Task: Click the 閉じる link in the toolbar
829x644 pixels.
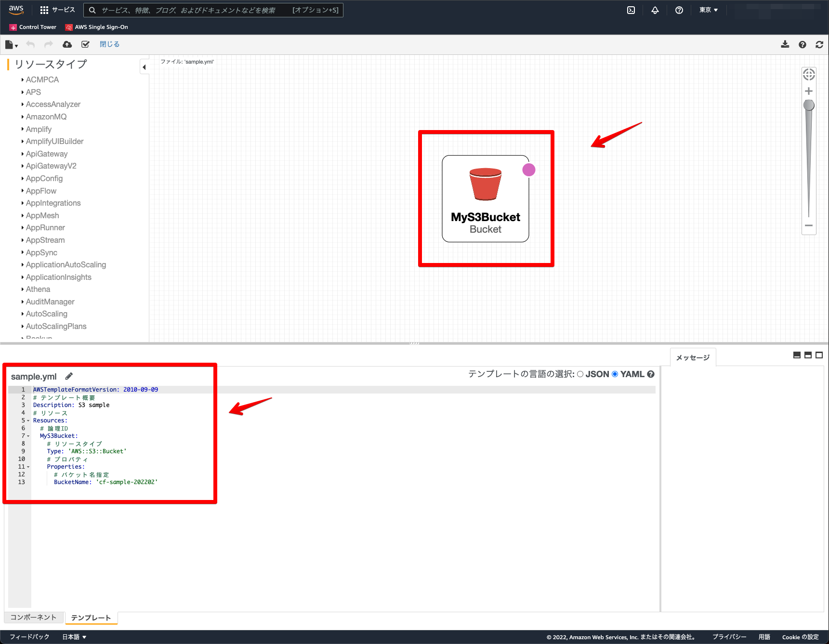Action: point(109,44)
